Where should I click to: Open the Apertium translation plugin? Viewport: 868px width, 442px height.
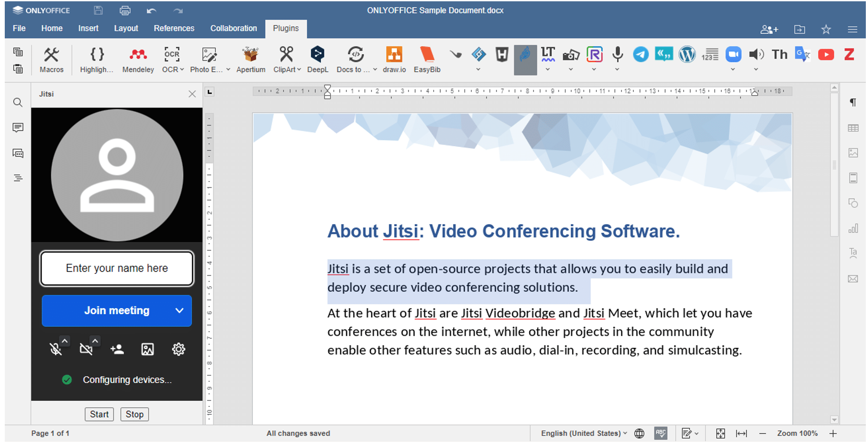coord(251,59)
